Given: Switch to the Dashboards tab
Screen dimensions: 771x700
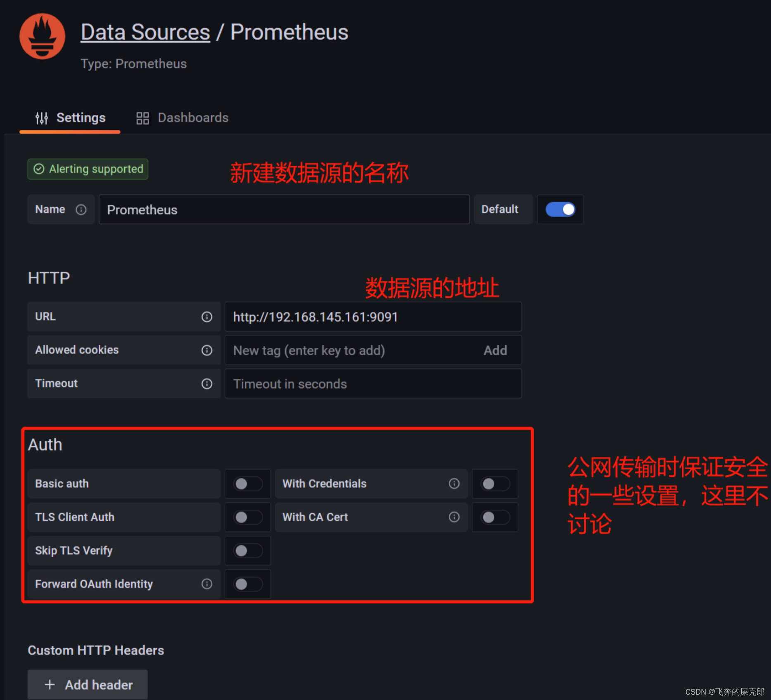Looking at the screenshot, I should (182, 118).
